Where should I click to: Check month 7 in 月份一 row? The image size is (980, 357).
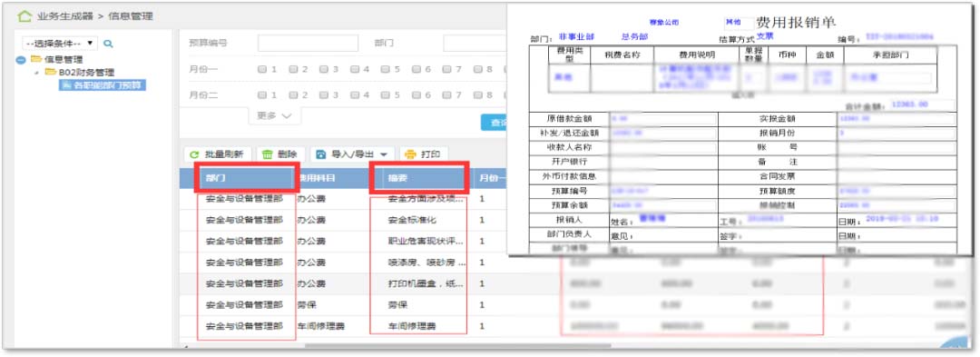coord(446,69)
